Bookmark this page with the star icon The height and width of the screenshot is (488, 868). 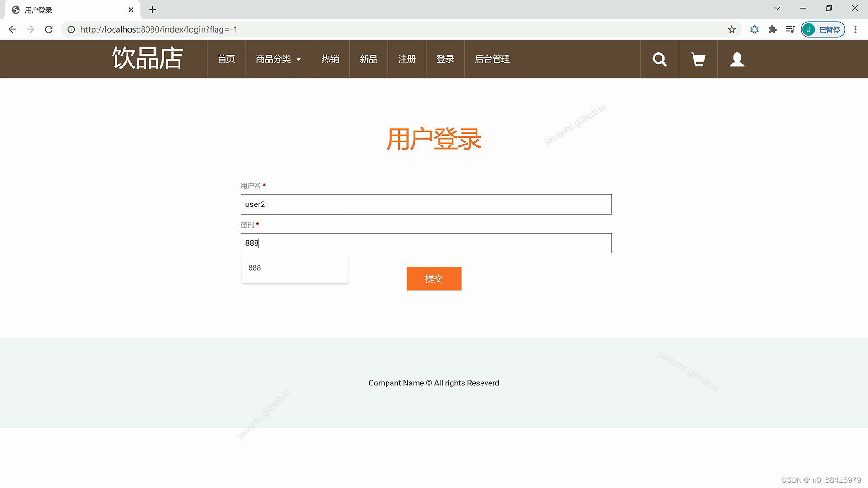click(731, 29)
